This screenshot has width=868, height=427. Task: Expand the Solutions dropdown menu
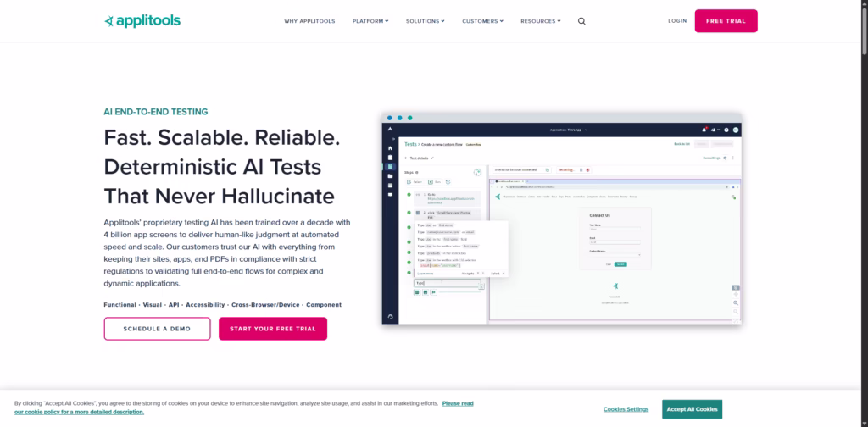pos(426,21)
